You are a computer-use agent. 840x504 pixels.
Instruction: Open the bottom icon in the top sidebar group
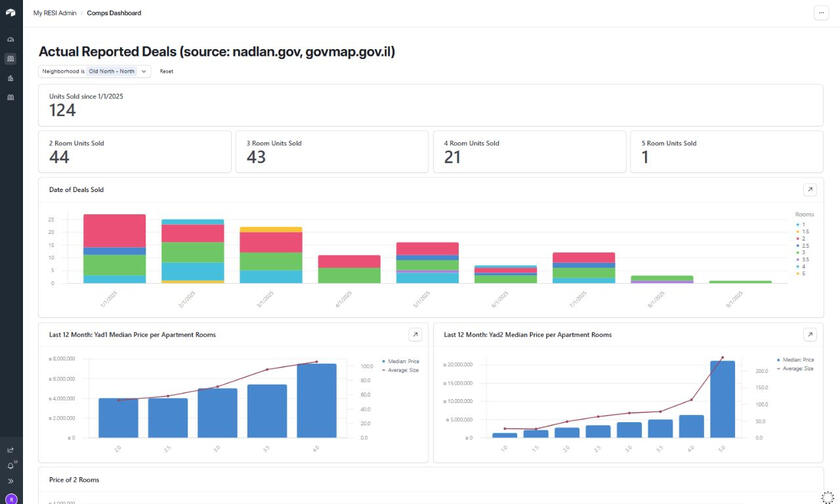(11, 97)
